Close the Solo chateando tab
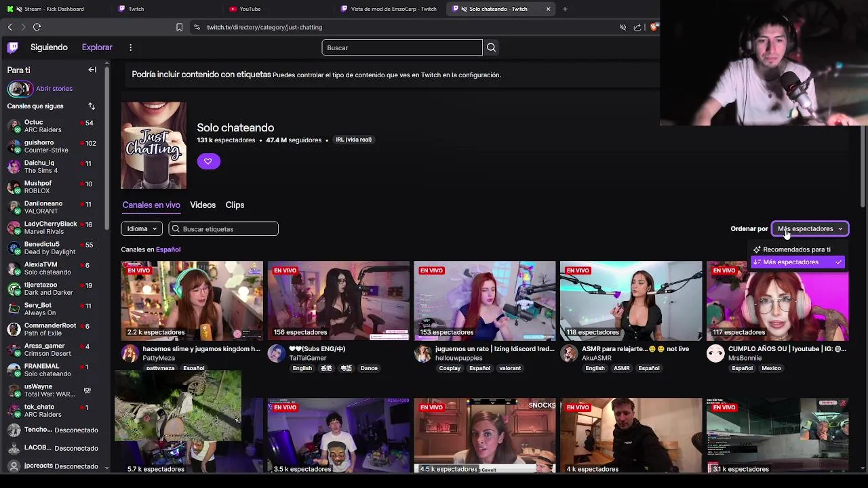This screenshot has height=488, width=868. (x=548, y=9)
